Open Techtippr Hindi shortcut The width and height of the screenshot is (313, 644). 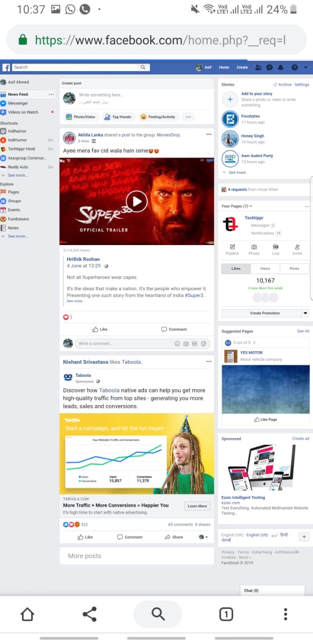point(21,149)
